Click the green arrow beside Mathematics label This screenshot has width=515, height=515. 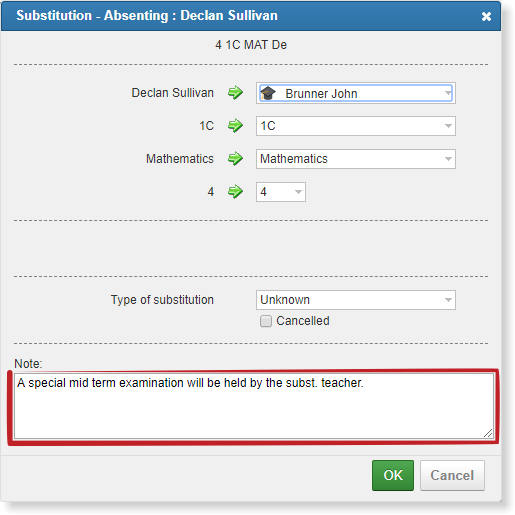coord(235,159)
